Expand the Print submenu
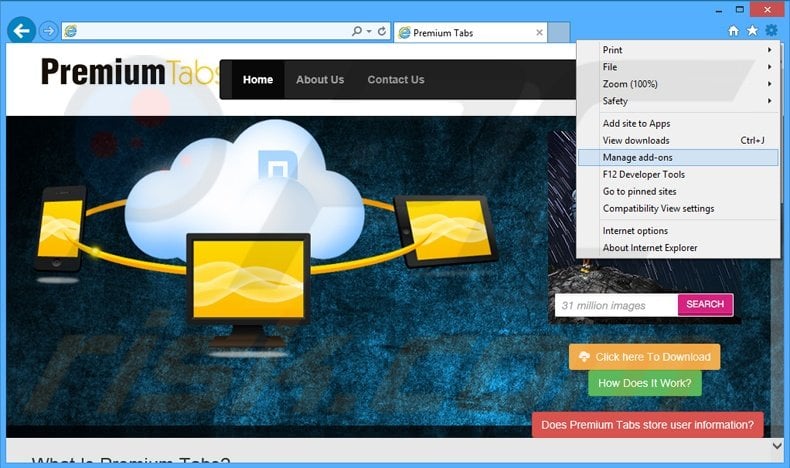790x468 pixels. tap(678, 50)
